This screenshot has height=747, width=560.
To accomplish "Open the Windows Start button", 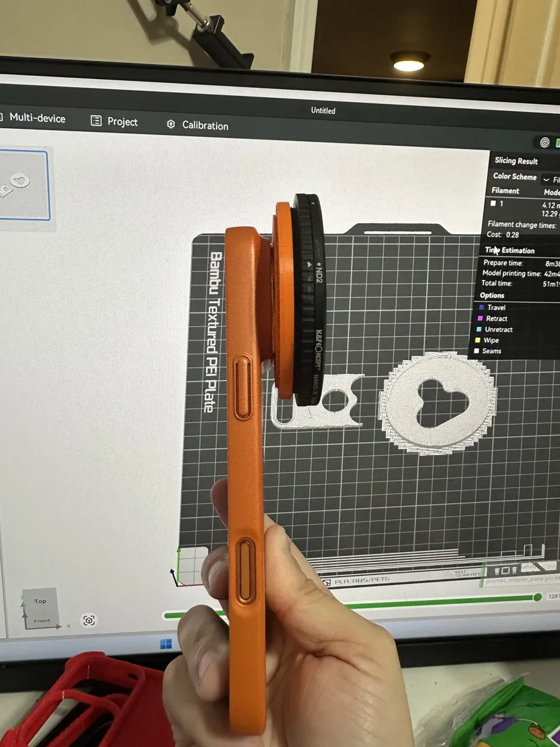I will point(166,644).
